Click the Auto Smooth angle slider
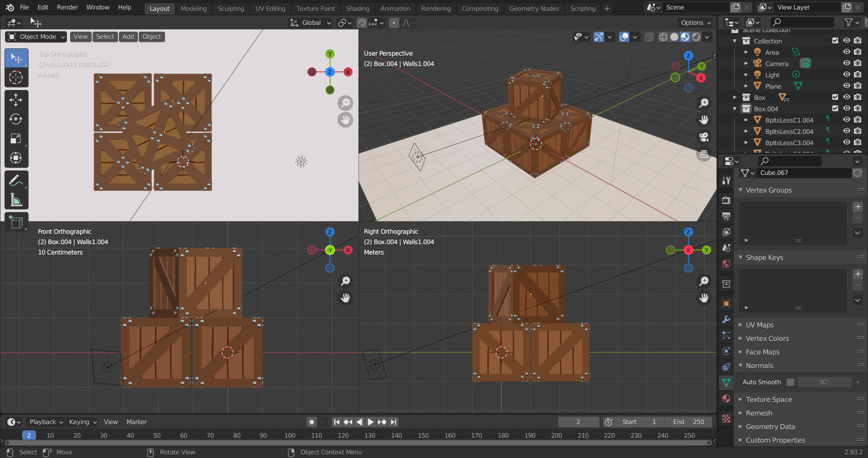The width and height of the screenshot is (868, 458). tap(824, 382)
